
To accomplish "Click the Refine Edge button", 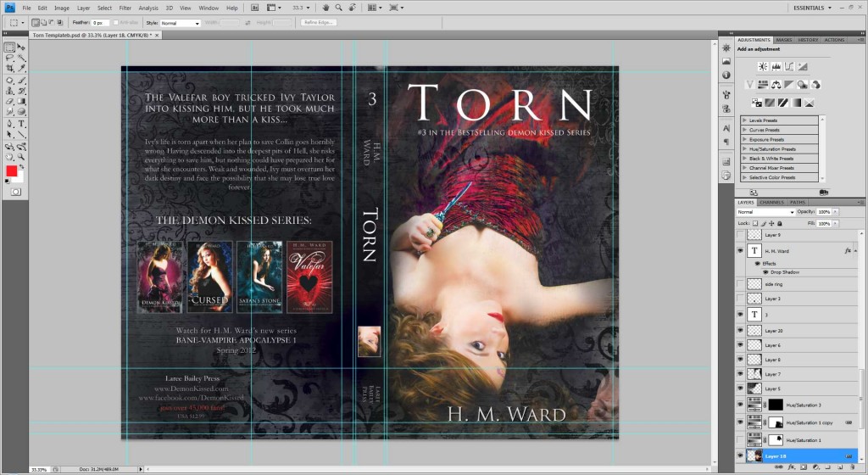I will coord(319,23).
